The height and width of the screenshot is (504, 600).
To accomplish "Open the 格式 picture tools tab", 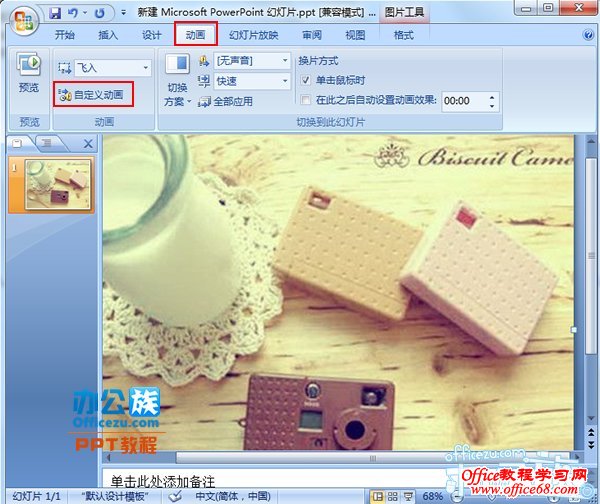I will 404,35.
